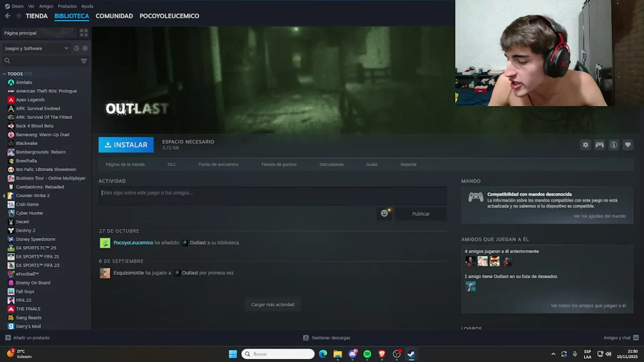This screenshot has height=362, width=644.
Task: Open the Productos menu
Action: pos(67,6)
